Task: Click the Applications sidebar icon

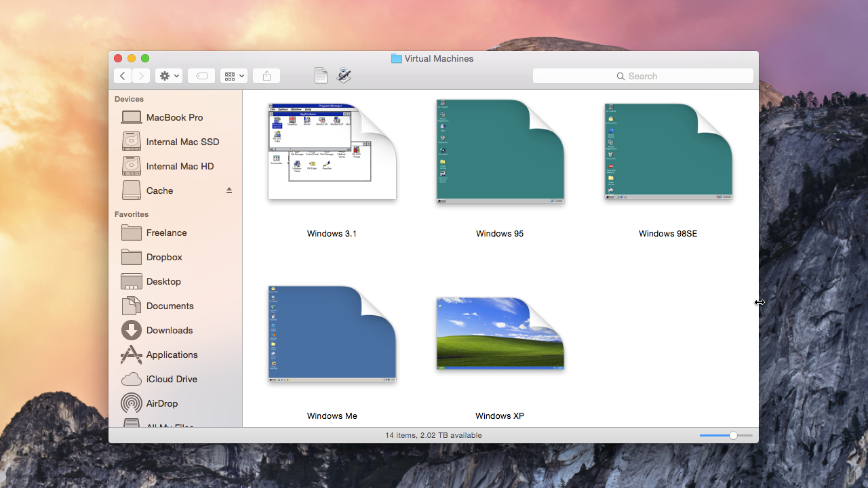Action: coord(132,354)
